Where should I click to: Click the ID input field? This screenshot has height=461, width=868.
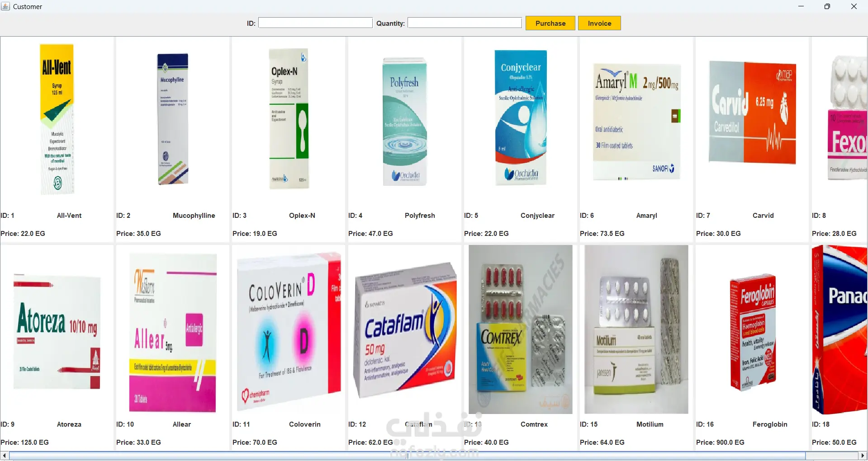coord(315,23)
